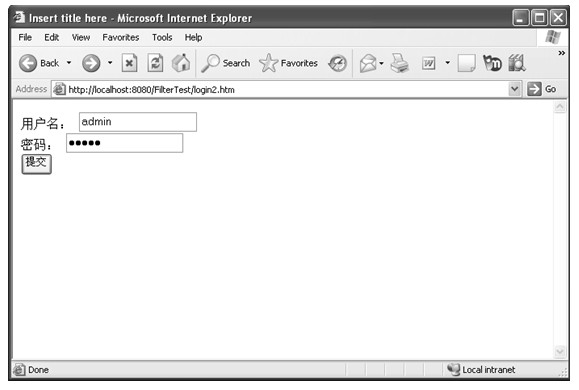The image size is (579, 390).
Task: Click the Go arrow icon
Action: [534, 89]
